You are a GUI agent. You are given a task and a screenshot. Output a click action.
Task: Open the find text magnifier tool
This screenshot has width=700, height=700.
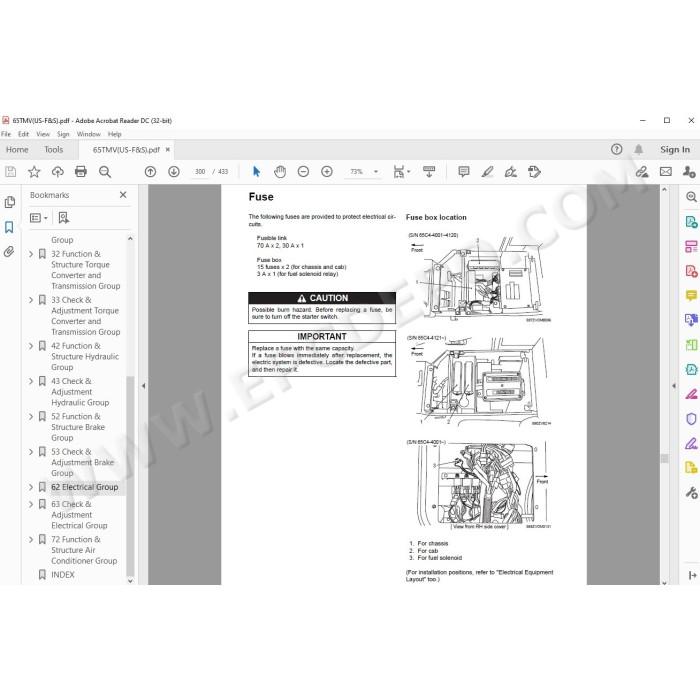(x=105, y=172)
